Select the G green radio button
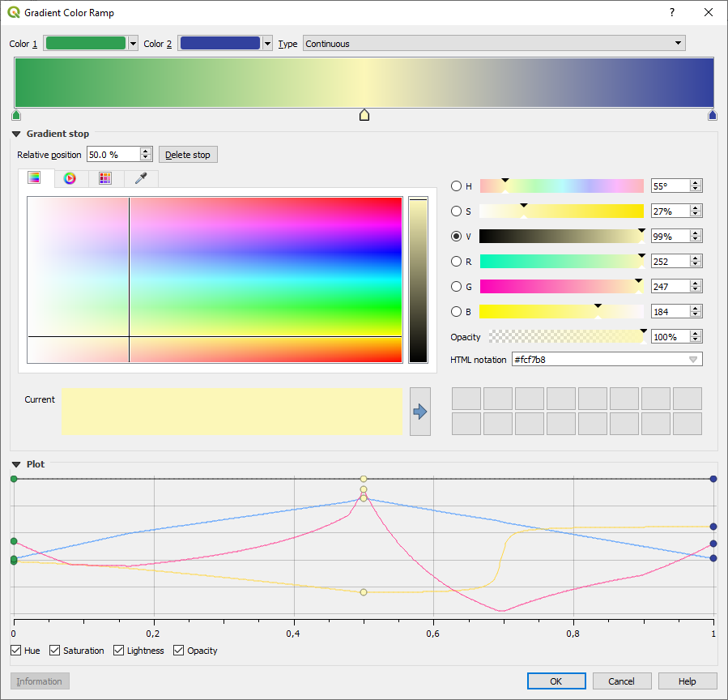 point(457,287)
